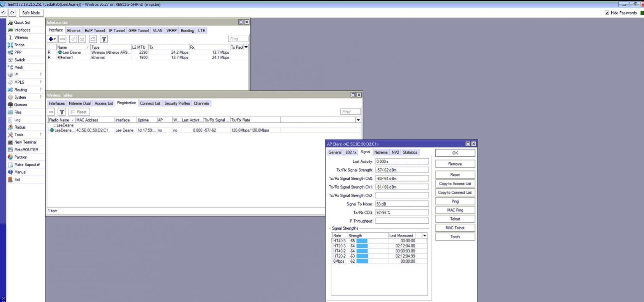Viewport: 644px width, 302px height.
Task: Click the filter funnel in Wireless Tables
Action: 62,112
